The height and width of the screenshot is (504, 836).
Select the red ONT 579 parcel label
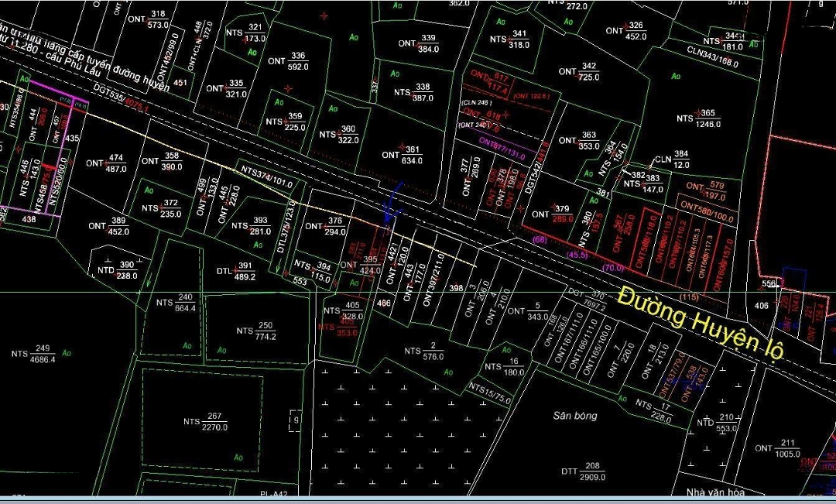pos(705,190)
